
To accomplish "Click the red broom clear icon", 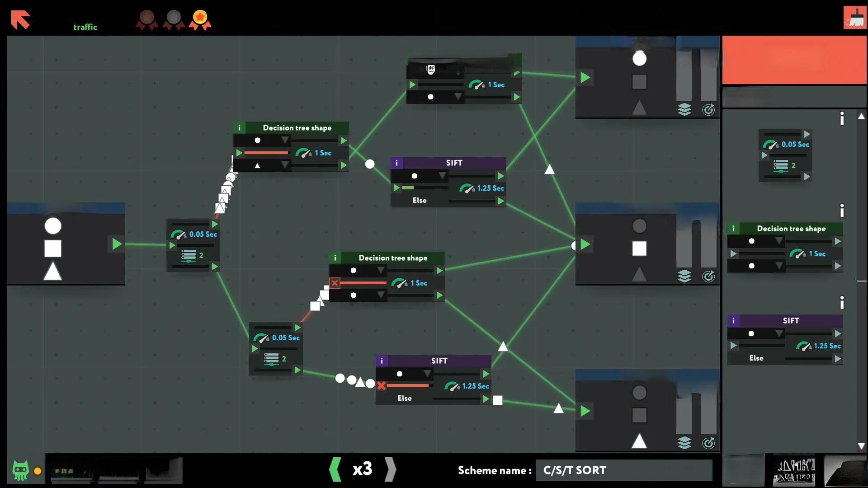I will pos(854,18).
